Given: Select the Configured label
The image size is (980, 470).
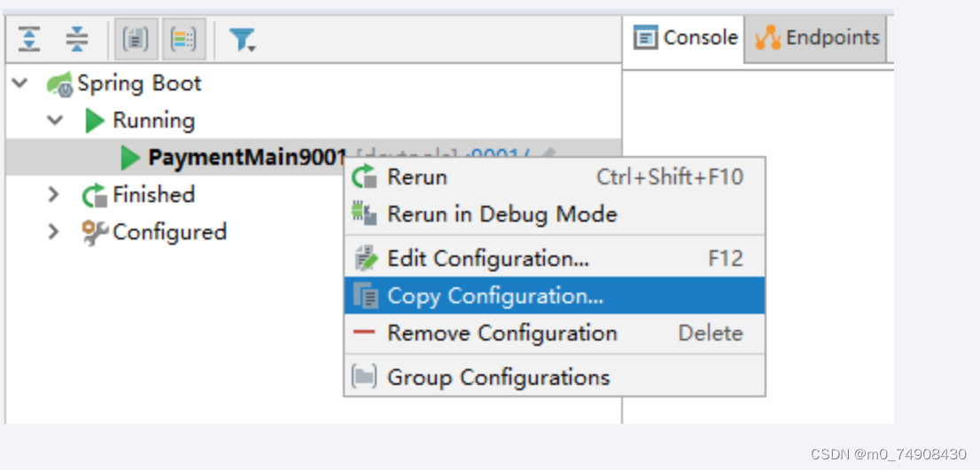Looking at the screenshot, I should [x=169, y=232].
